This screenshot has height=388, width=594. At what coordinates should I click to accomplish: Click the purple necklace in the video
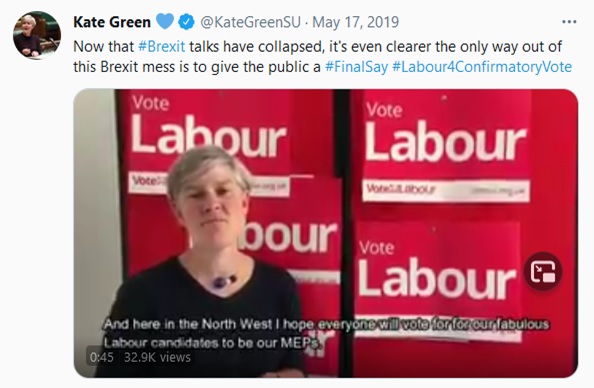224,281
